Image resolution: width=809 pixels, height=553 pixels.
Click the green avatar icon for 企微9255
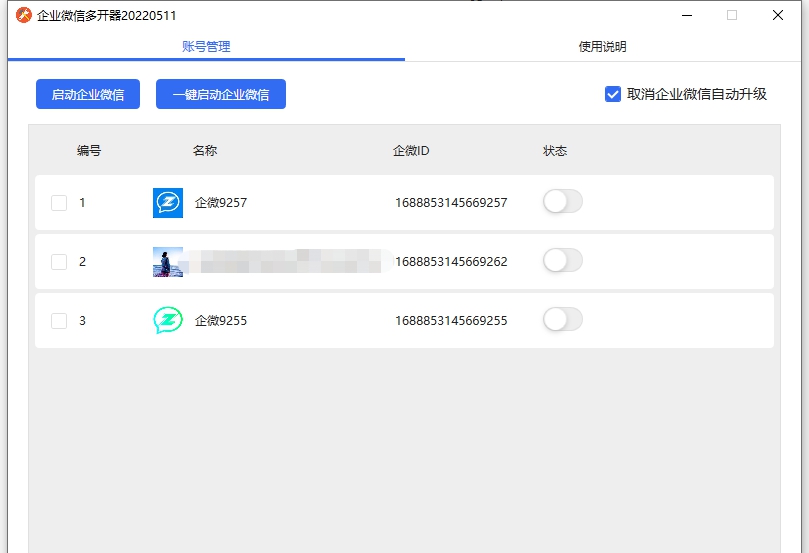[168, 320]
